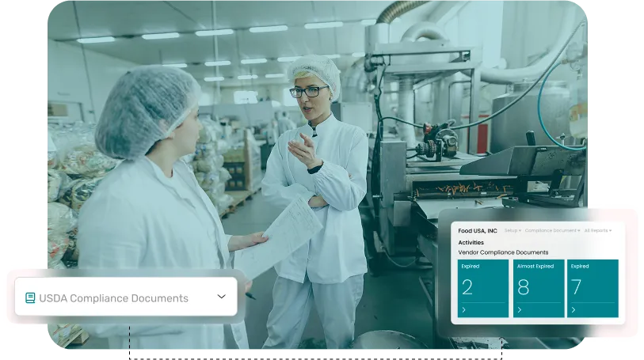Click the number 8 in Almost Expired tile

click(x=524, y=287)
